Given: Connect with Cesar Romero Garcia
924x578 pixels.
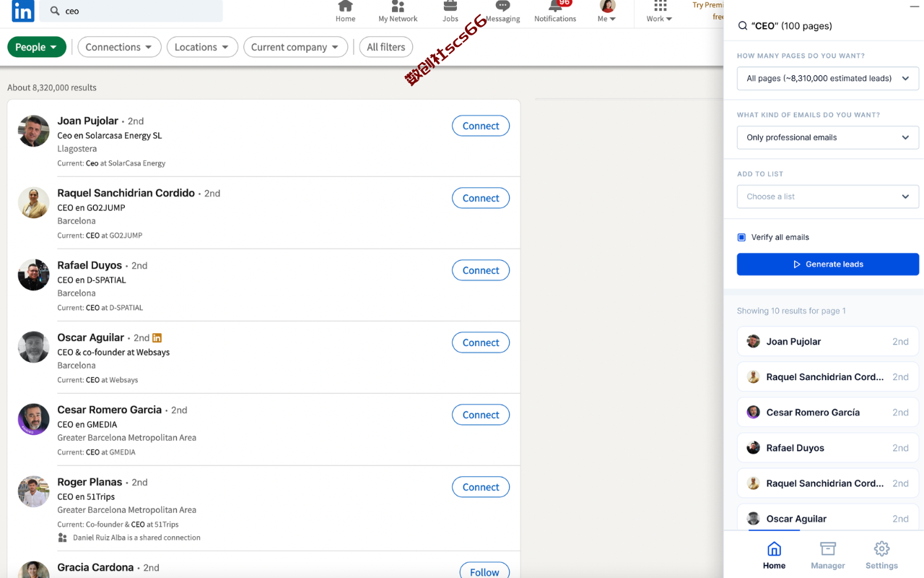Looking at the screenshot, I should 481,415.
